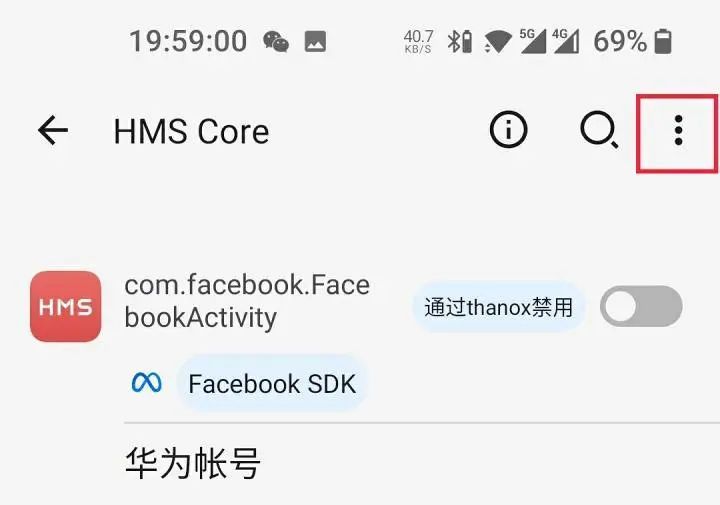
Task: Open the search magnifier icon
Action: point(599,130)
